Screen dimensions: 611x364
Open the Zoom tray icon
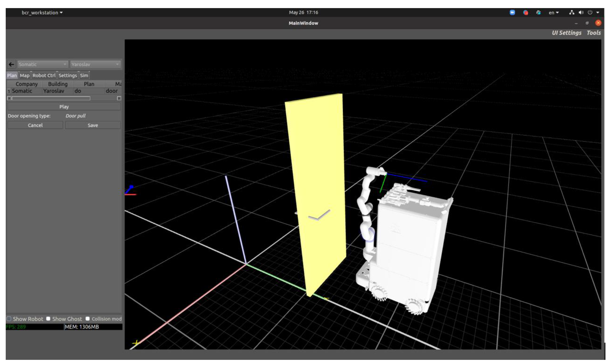(512, 12)
